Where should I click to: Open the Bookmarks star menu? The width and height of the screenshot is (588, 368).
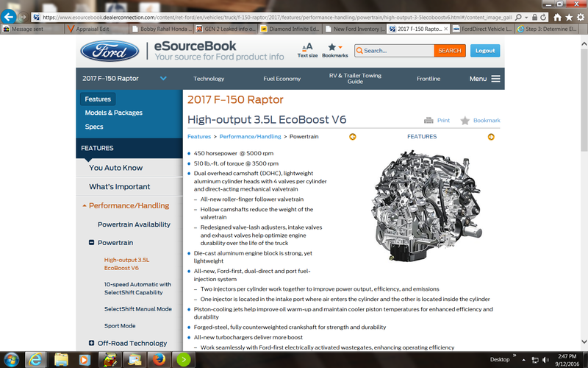(334, 48)
